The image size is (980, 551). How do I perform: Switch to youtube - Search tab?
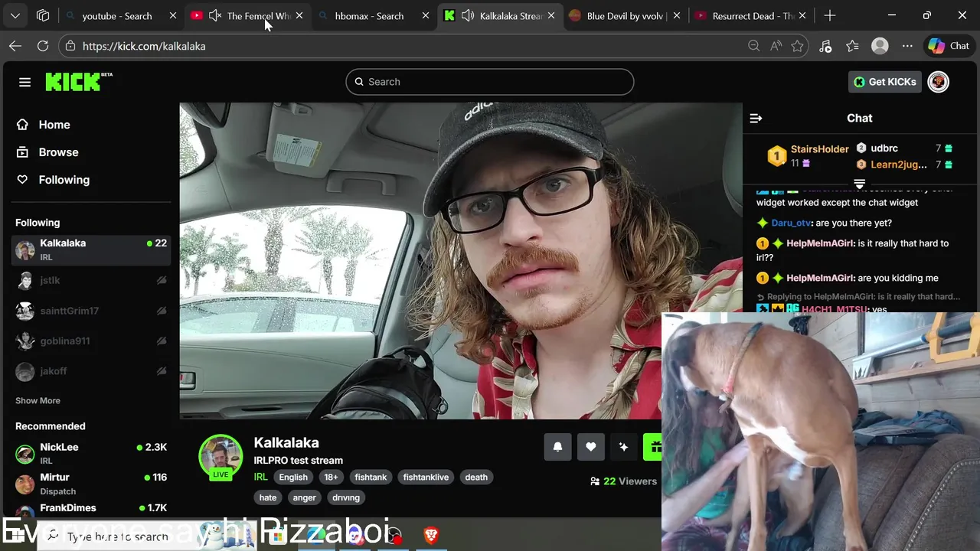[117, 15]
